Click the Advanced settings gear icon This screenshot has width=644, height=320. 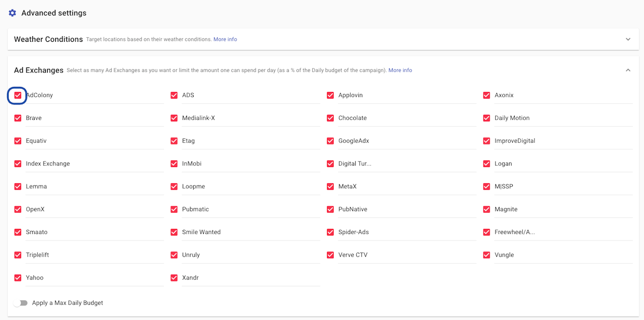tap(13, 13)
